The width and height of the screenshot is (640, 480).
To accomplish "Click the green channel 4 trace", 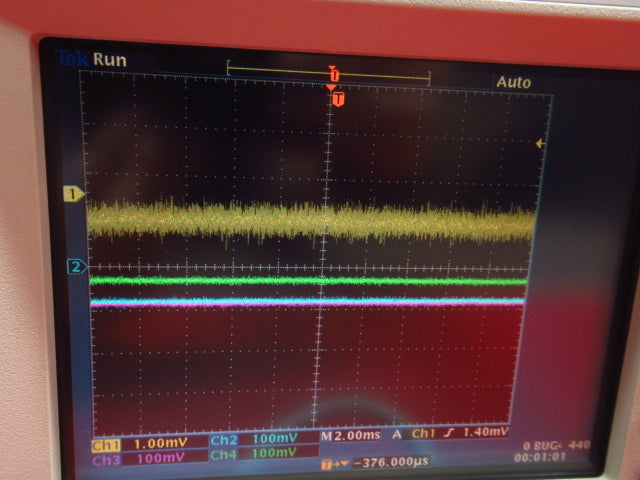I will click(308, 281).
